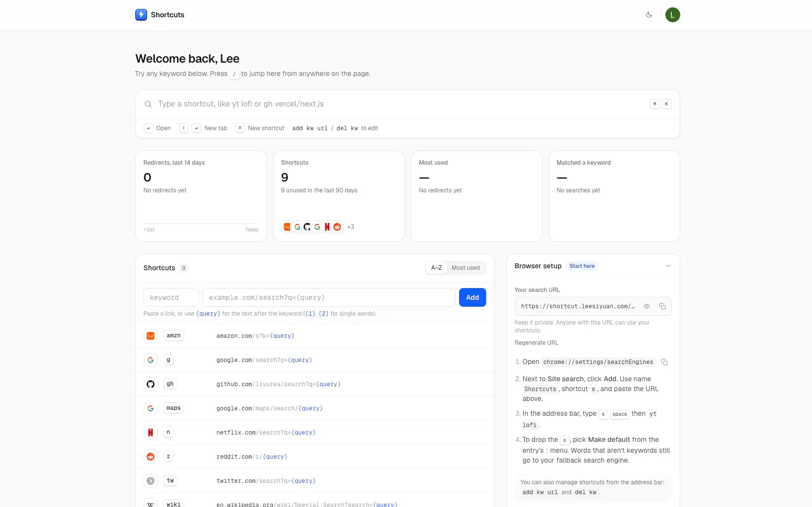This screenshot has width=812, height=507.
Task: Click the 'n' New shortcut key hint
Action: [x=240, y=128]
